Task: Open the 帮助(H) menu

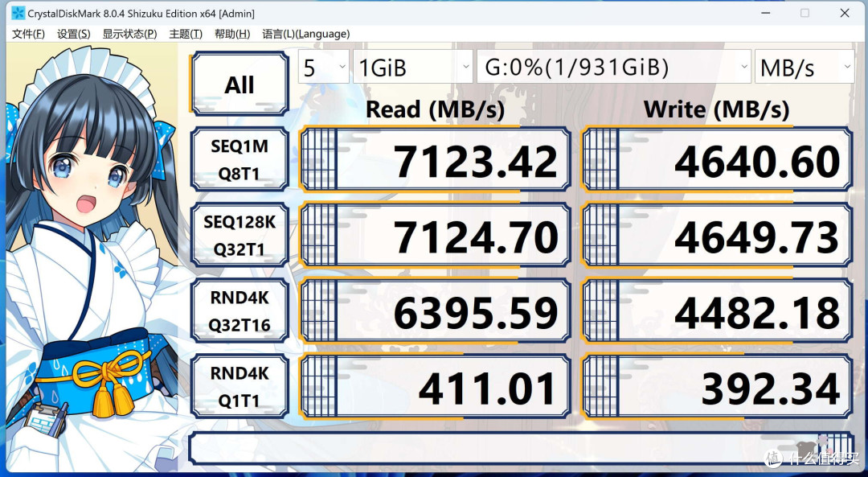Action: coord(232,34)
